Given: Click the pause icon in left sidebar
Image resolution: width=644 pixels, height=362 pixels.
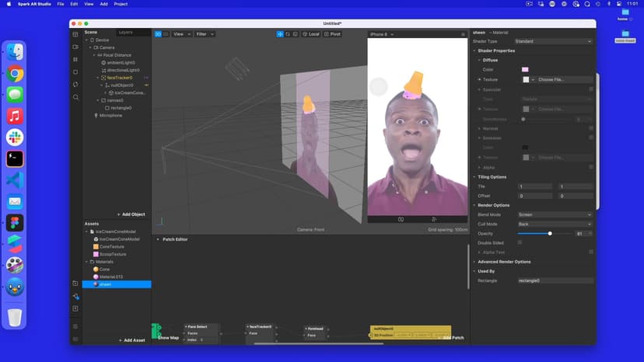Looking at the screenshot, I should click(x=75, y=60).
